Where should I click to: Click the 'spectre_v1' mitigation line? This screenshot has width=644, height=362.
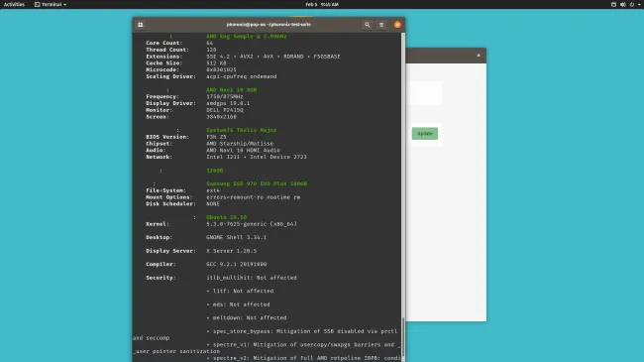pyautogui.click(x=302, y=345)
